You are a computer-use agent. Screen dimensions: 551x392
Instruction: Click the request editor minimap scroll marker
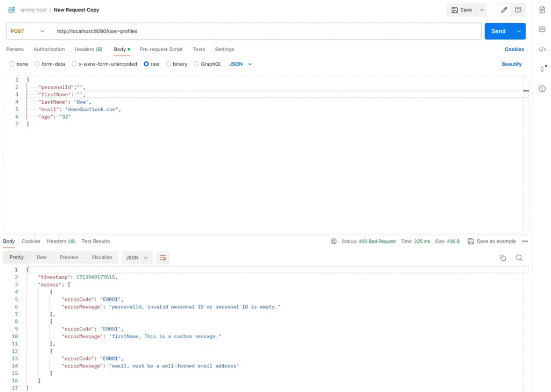526,91
